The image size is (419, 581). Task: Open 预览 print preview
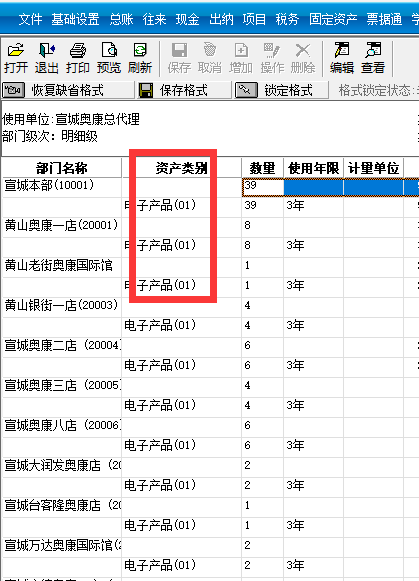[109, 58]
